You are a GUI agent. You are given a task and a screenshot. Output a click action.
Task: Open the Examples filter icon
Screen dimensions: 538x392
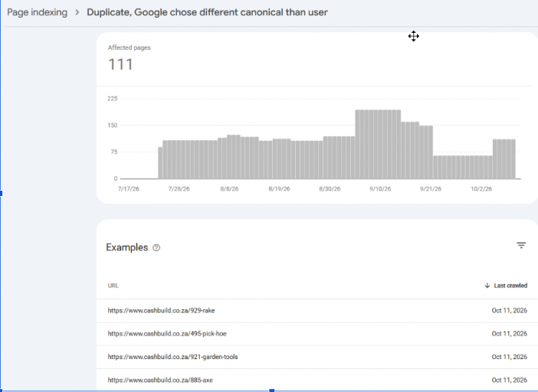(x=521, y=245)
